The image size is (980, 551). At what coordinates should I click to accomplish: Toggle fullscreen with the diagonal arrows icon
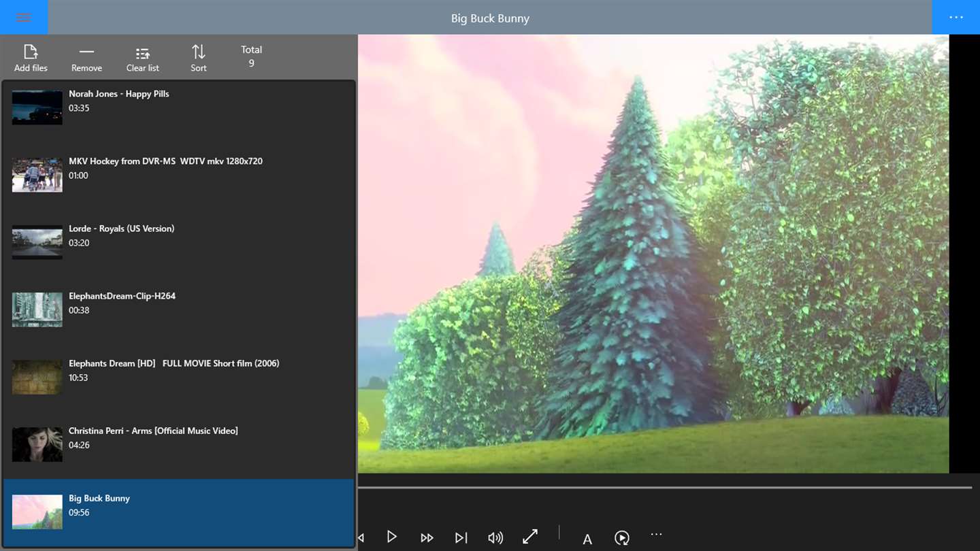click(530, 537)
